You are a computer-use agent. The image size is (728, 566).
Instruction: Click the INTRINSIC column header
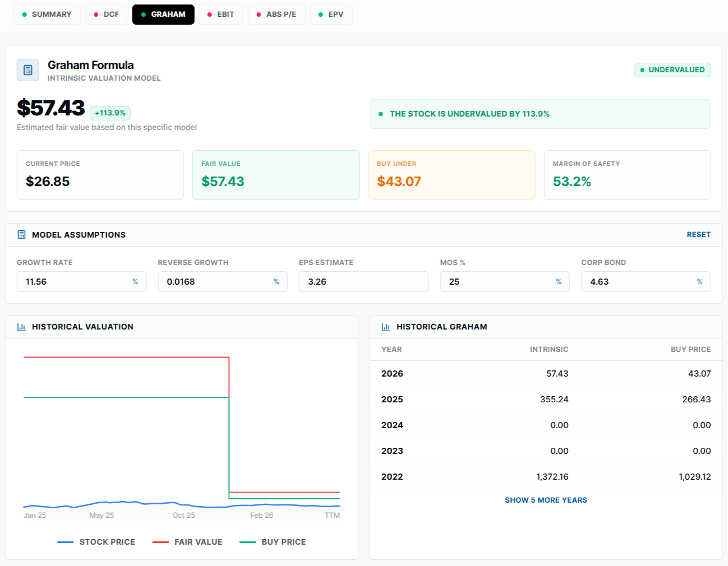pos(549,349)
